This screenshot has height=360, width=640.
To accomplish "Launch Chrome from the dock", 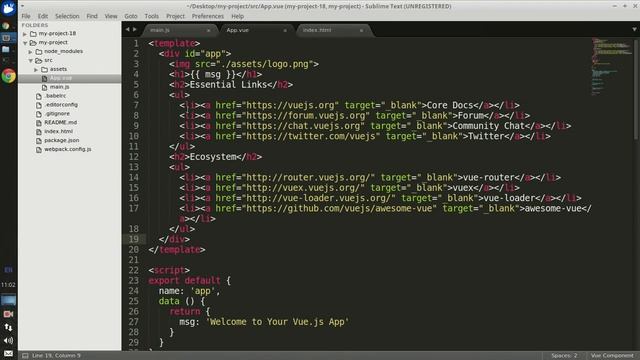I will point(9,76).
